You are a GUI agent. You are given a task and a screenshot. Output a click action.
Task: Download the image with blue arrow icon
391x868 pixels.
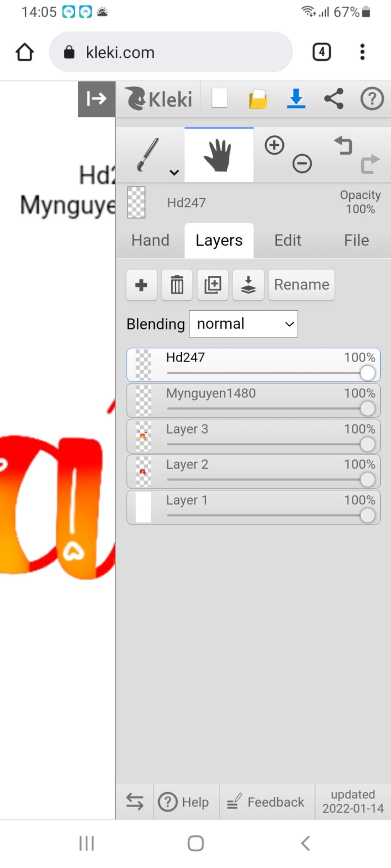(x=296, y=99)
